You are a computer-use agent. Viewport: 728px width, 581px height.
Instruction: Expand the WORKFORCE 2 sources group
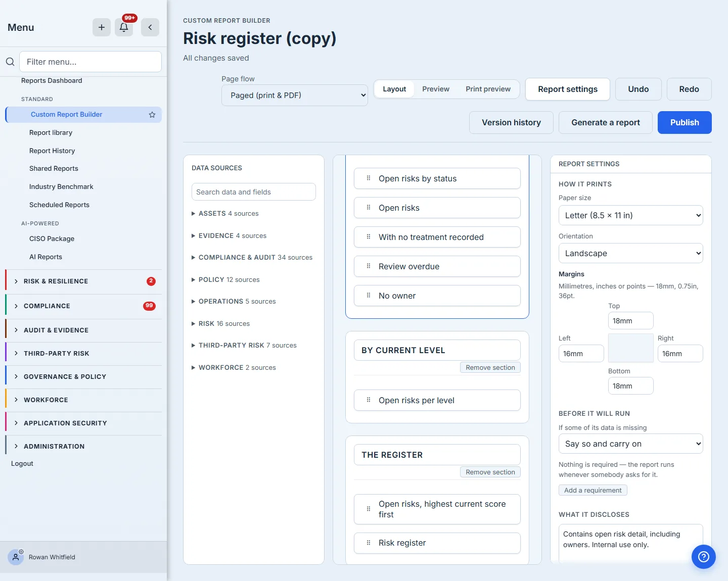[234, 368]
